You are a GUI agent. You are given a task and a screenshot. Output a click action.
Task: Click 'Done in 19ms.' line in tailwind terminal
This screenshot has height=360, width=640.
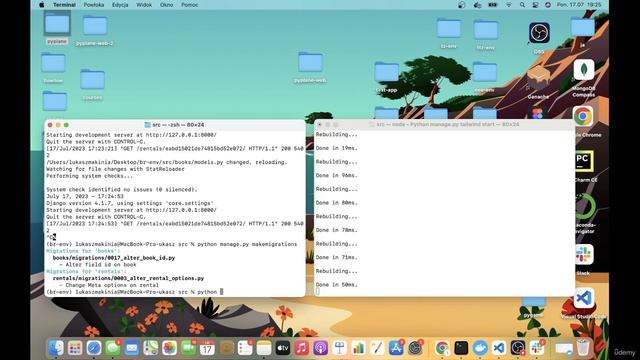tap(336, 148)
